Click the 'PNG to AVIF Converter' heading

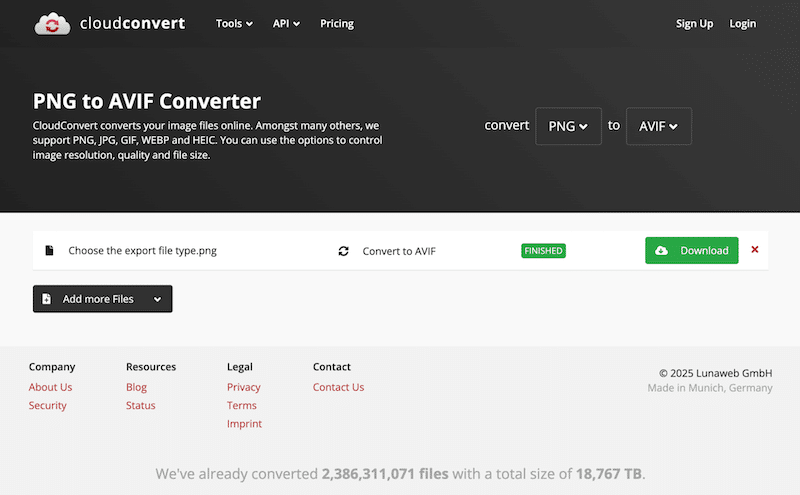(x=147, y=101)
